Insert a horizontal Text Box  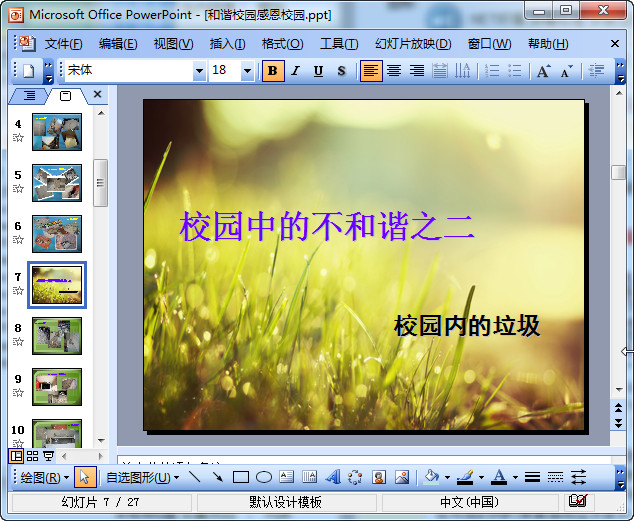click(287, 477)
